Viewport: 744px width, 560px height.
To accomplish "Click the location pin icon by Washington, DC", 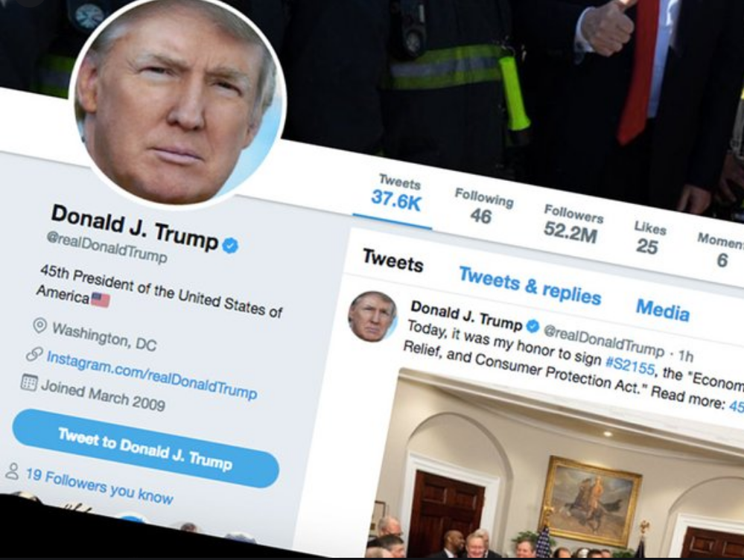I will 40,325.
